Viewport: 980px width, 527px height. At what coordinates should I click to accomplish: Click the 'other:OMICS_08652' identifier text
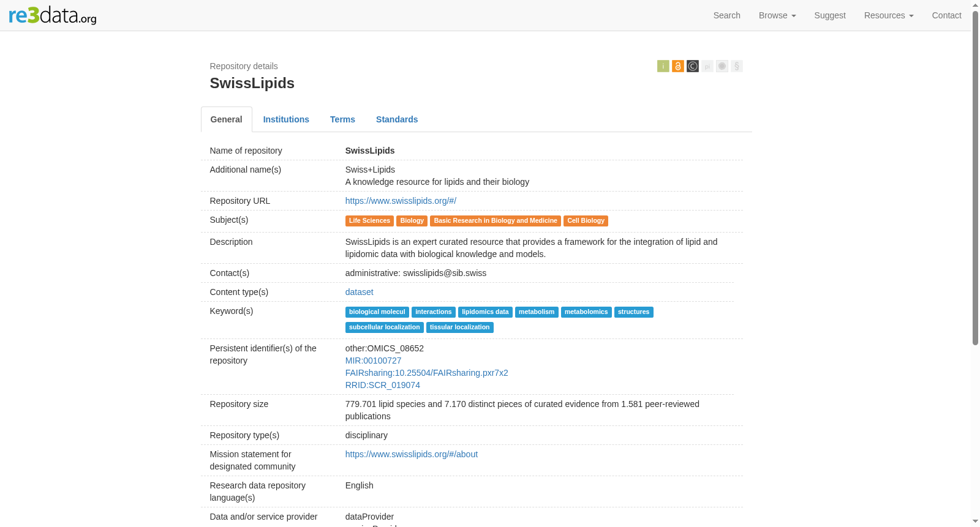pyautogui.click(x=385, y=348)
